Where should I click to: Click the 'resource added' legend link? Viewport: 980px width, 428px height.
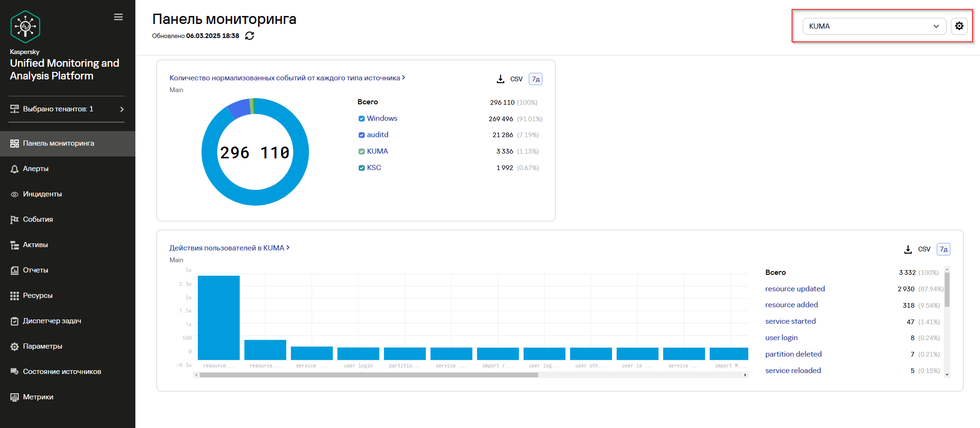click(x=792, y=305)
